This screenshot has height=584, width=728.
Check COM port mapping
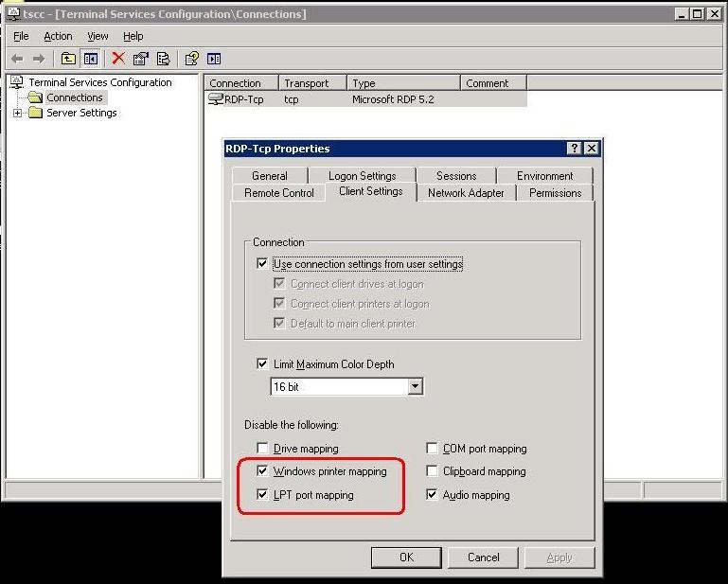432,448
